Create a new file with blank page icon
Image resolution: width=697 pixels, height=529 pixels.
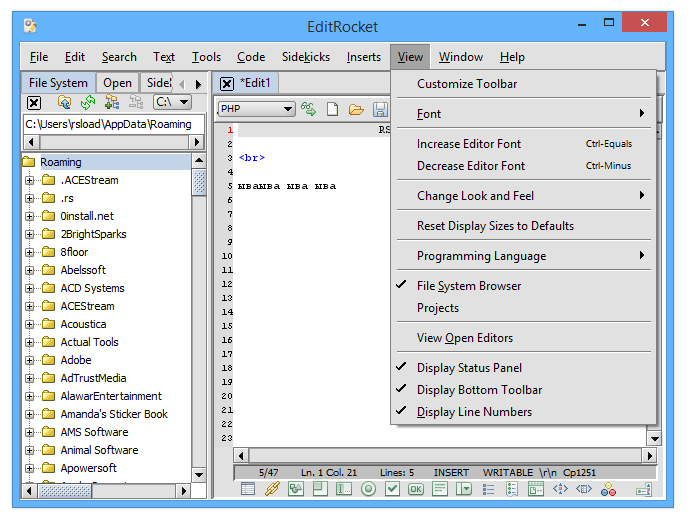pyautogui.click(x=332, y=109)
